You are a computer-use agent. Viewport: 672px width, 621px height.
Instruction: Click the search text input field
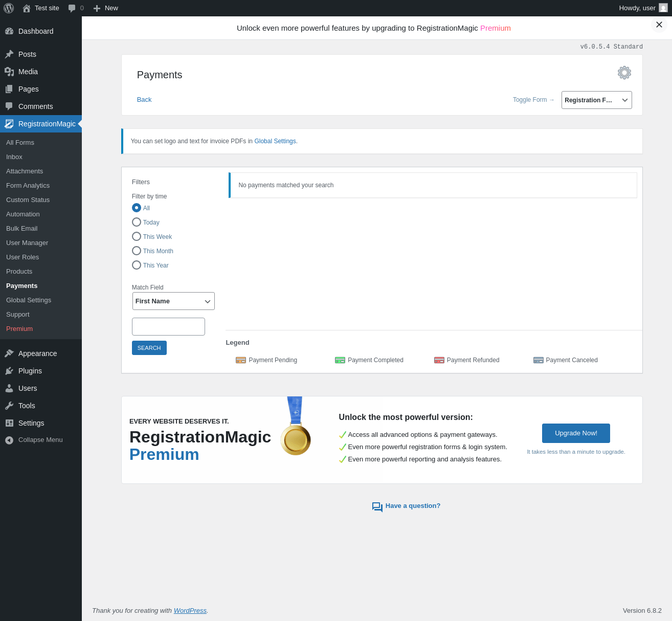coord(168,326)
